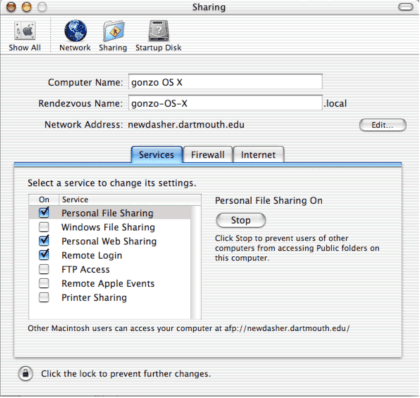Click the yellow minimize window button
The image size is (420, 398).
[27, 7]
